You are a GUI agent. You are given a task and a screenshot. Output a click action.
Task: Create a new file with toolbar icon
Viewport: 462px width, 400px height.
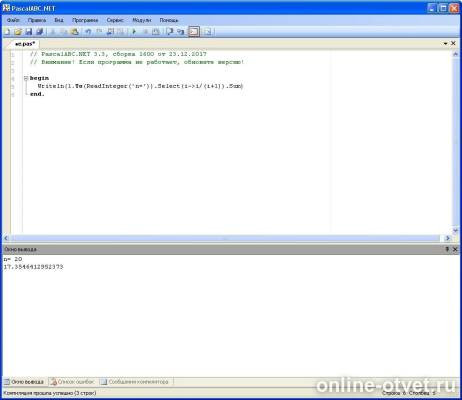click(x=7, y=32)
